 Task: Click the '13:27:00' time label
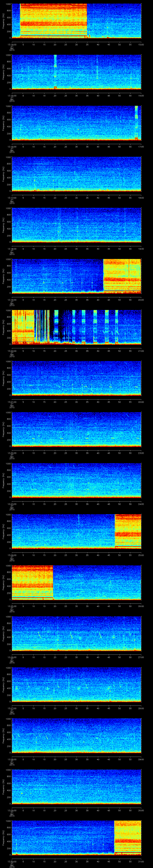12,708
